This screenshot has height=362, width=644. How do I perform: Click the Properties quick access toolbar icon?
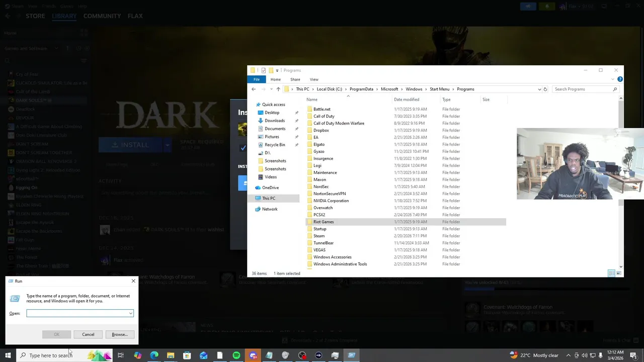coord(263,70)
